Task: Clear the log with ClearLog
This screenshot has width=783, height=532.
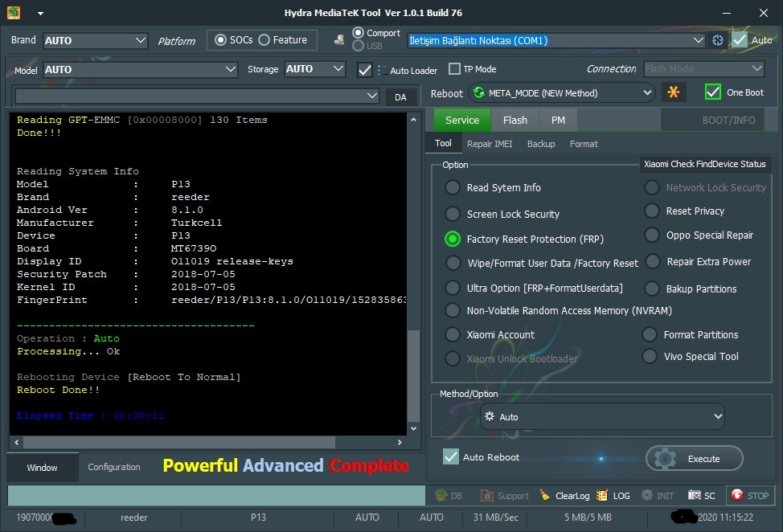Action: [564, 496]
